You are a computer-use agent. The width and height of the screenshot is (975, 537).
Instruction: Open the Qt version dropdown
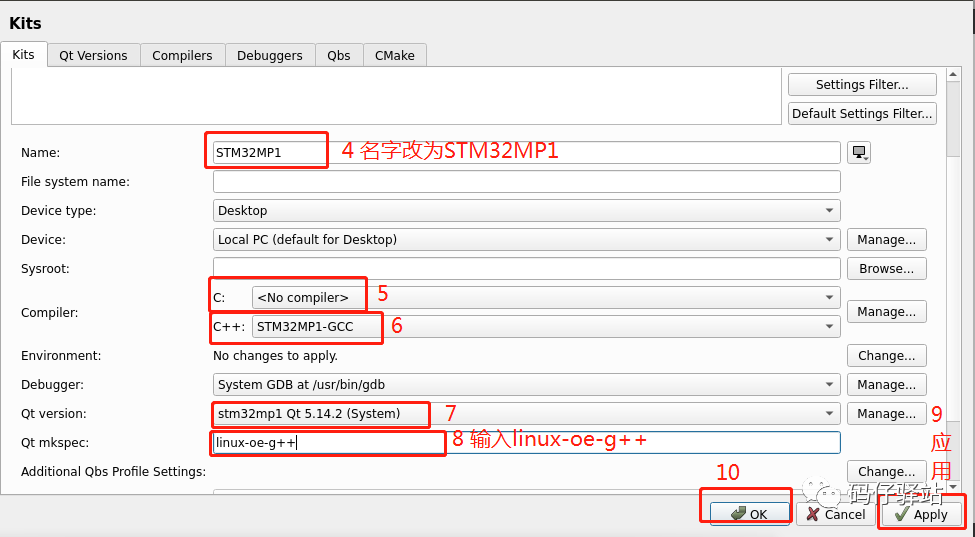click(x=527, y=414)
